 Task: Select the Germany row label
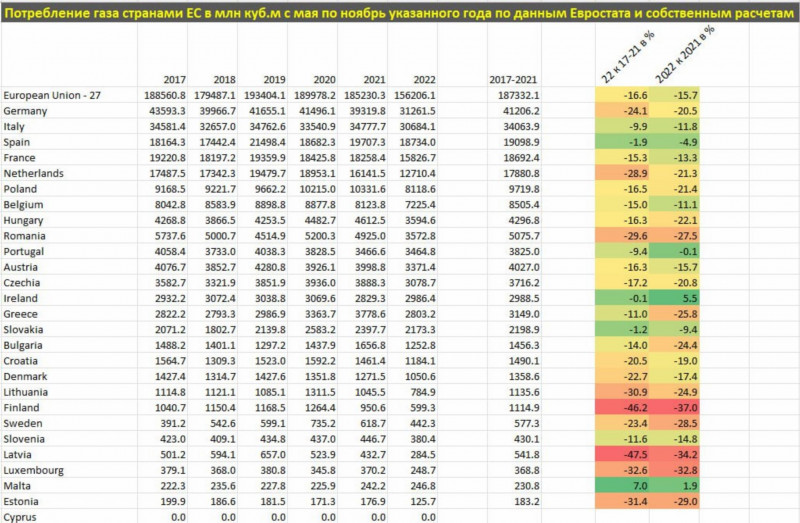(x=25, y=111)
